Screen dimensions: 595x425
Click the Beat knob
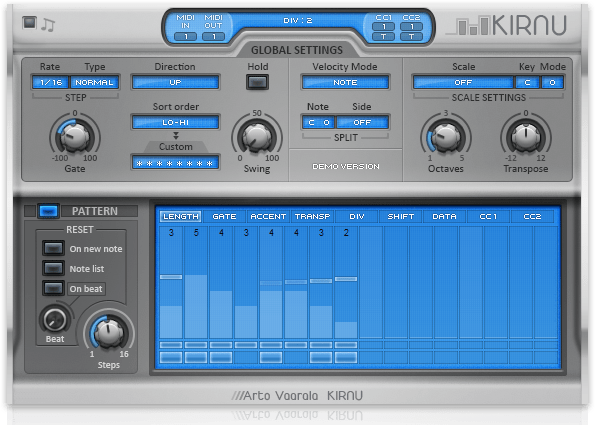click(x=55, y=319)
